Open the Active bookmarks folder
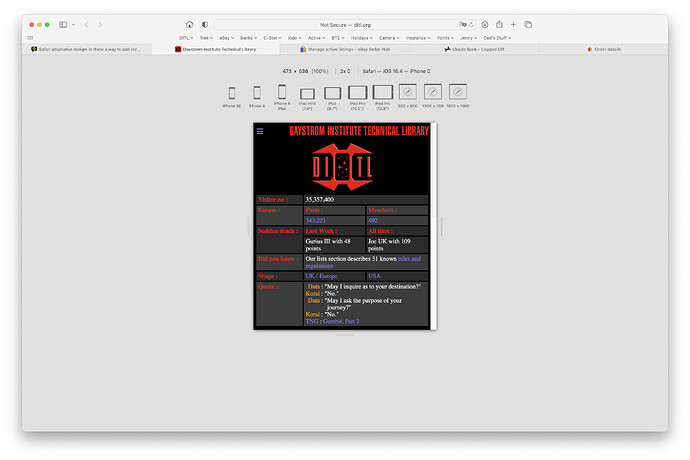This screenshot has height=460, width=690. pos(316,38)
